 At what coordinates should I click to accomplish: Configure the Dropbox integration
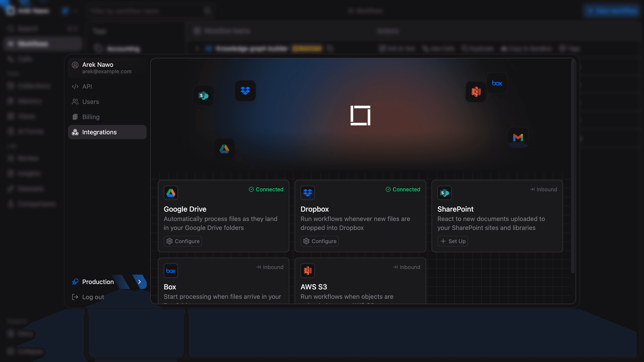point(320,241)
